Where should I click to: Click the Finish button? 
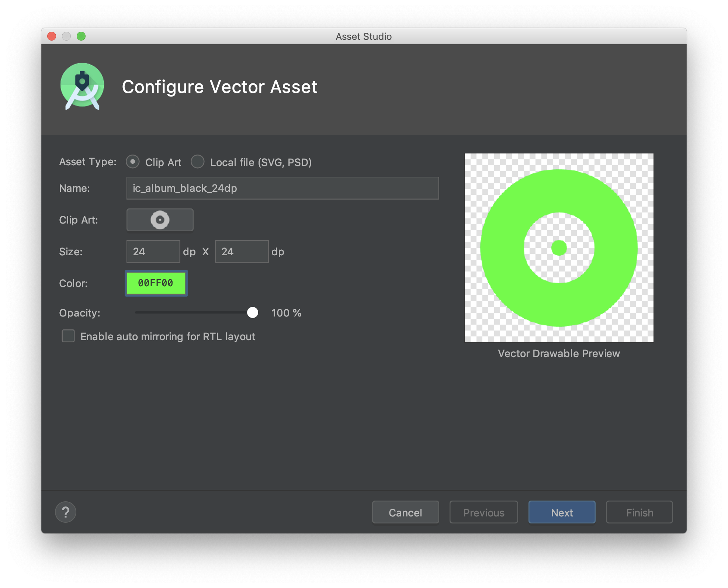(639, 512)
